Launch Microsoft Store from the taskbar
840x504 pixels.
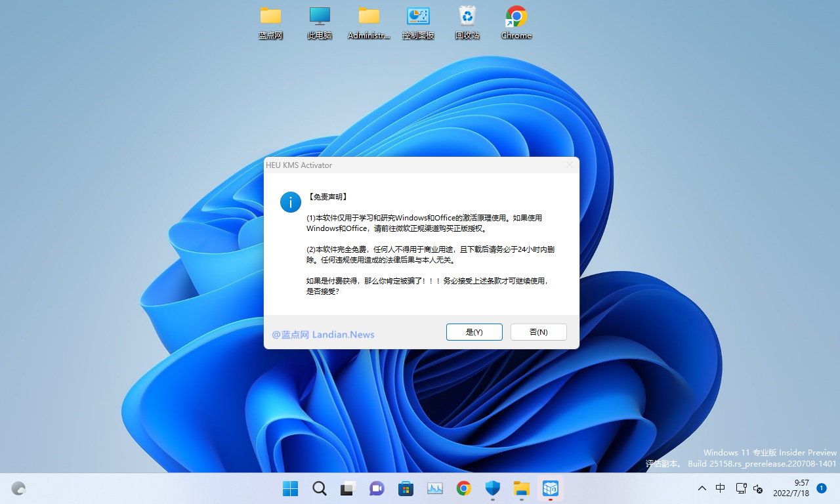pos(406,488)
